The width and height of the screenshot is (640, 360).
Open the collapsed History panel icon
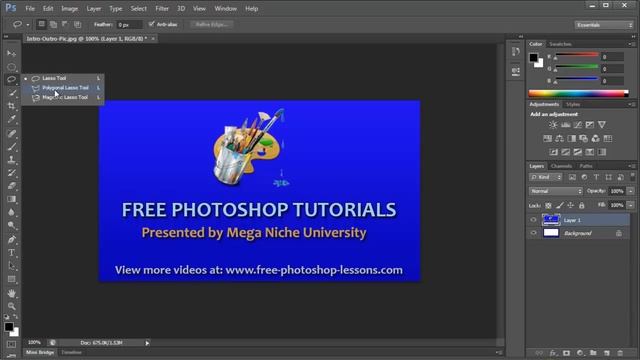tap(516, 51)
